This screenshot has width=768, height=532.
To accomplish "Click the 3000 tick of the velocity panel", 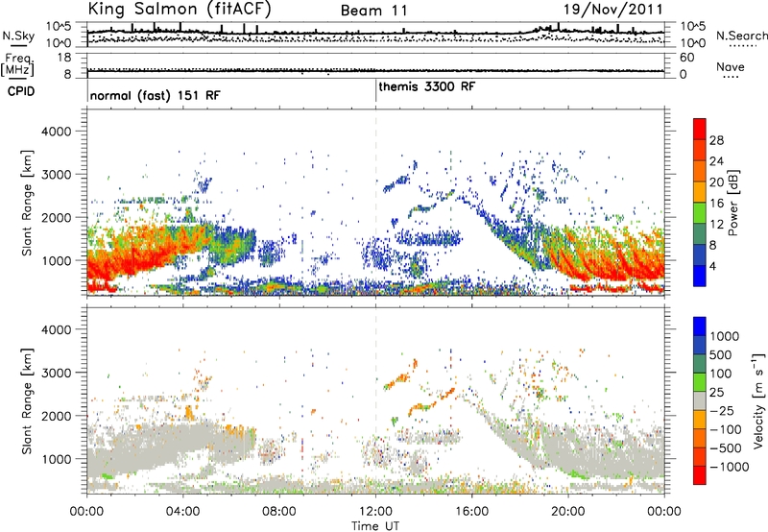I will 56,373.
